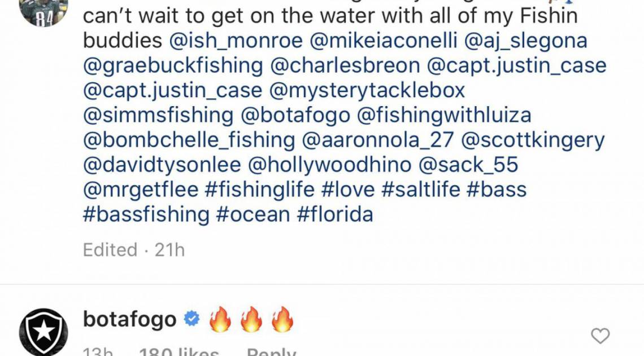Tap the botafogo verified badge

point(193,320)
